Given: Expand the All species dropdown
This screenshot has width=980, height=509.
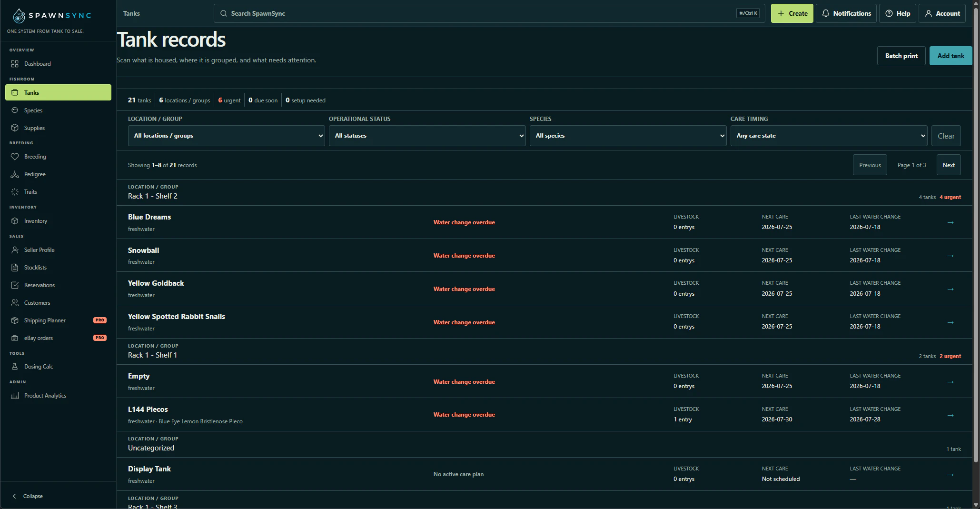Looking at the screenshot, I should [628, 136].
